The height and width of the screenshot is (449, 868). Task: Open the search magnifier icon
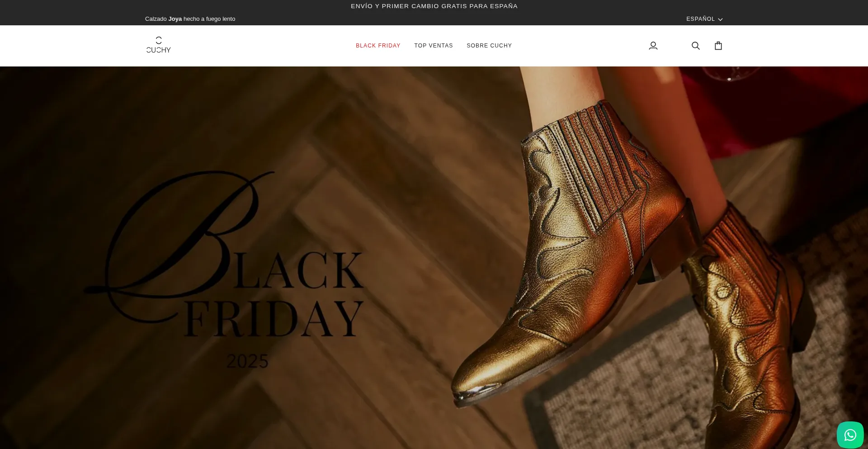[696, 46]
